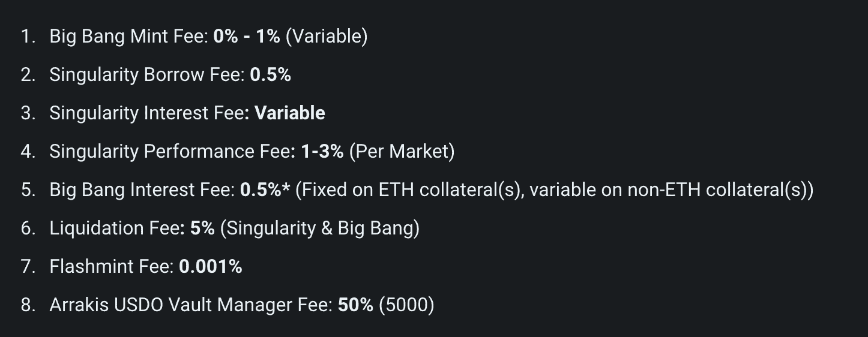Click the "(Variable)" note in item one
The width and height of the screenshot is (868, 337).
click(x=326, y=37)
